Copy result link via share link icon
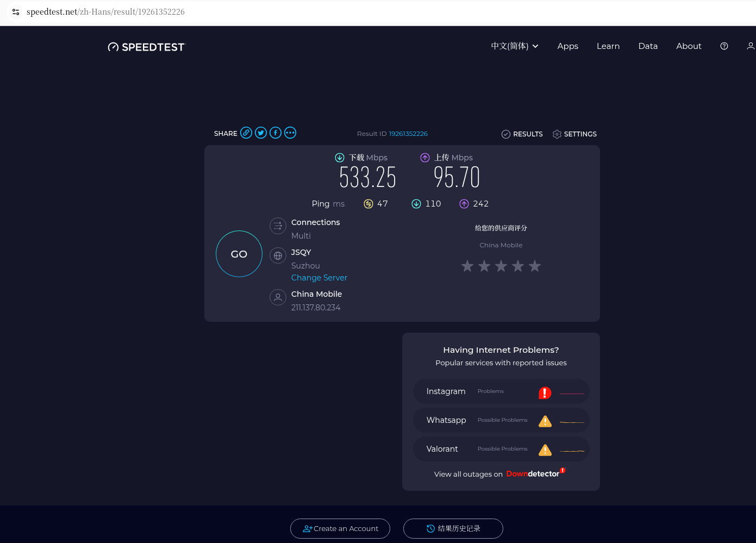The image size is (756, 543). (246, 133)
